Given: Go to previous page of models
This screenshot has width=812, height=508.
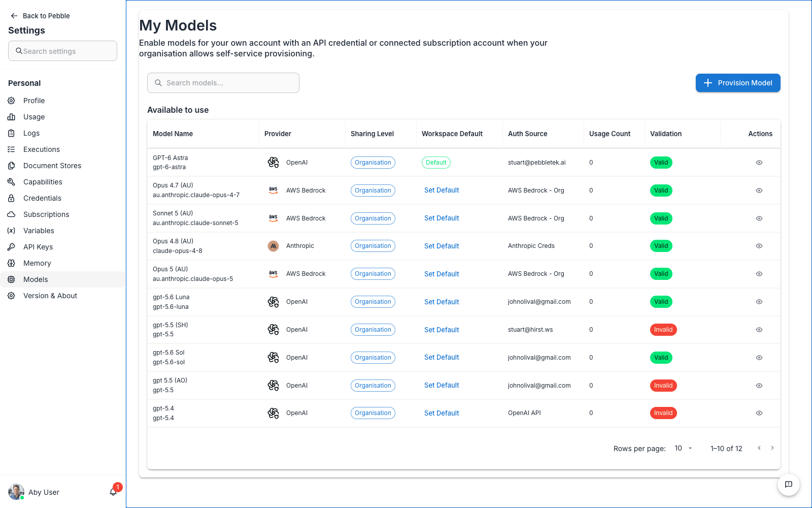Looking at the screenshot, I should pos(759,448).
